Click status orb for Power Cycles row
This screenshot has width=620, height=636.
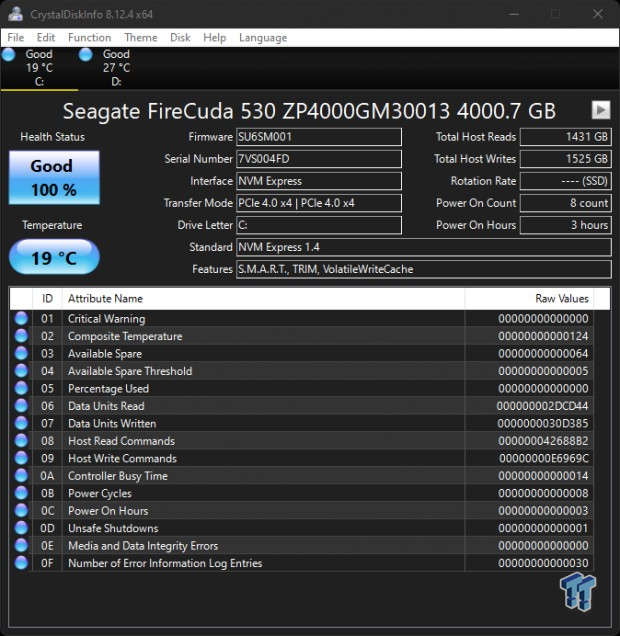21,493
